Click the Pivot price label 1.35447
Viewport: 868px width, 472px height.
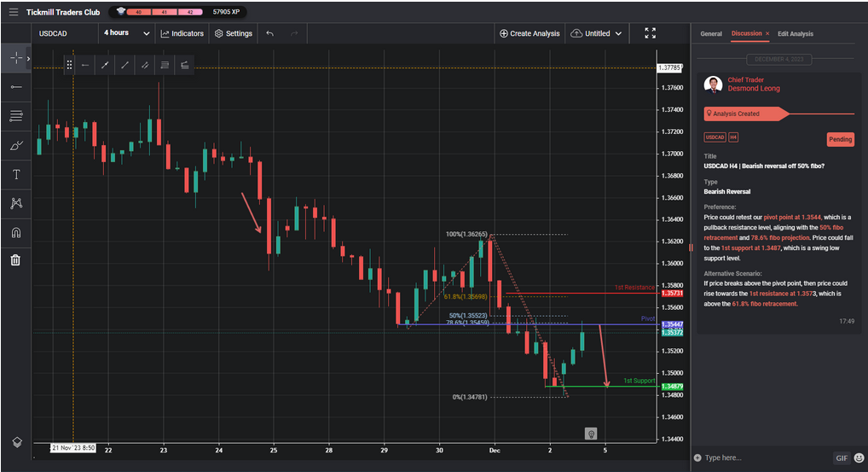tap(672, 324)
